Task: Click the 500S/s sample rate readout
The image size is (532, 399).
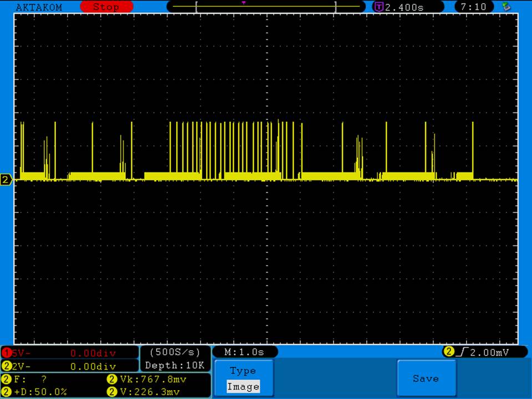Action: (175, 352)
